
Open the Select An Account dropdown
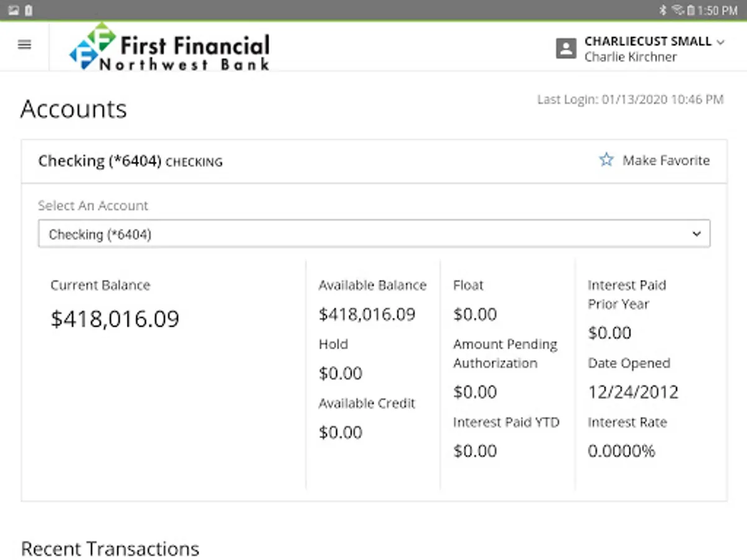(374, 234)
